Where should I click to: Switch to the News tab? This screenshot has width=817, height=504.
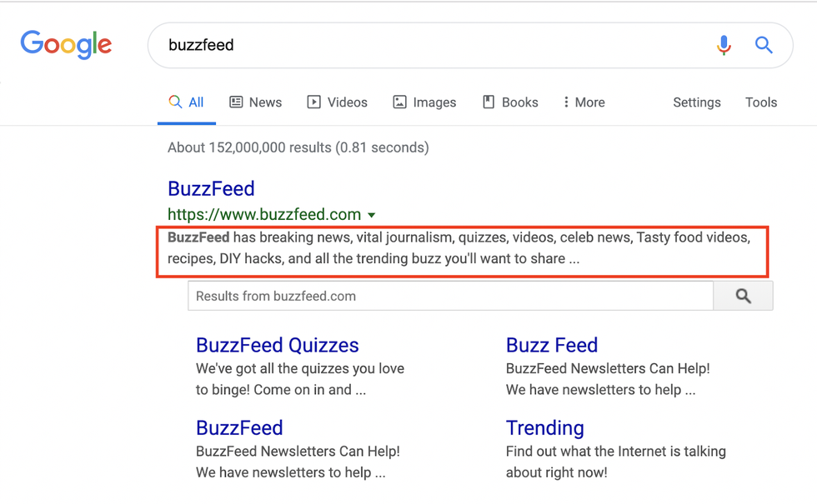(256, 102)
